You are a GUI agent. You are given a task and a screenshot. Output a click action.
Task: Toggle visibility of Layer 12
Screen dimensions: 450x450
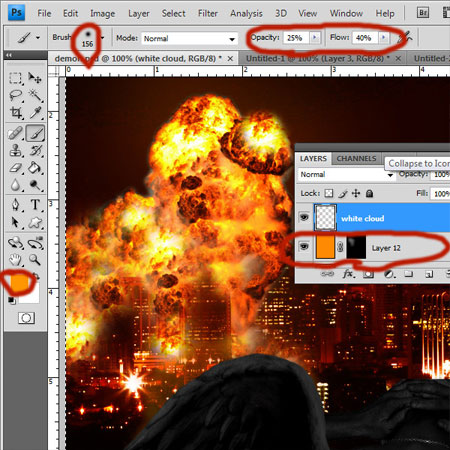pos(304,247)
